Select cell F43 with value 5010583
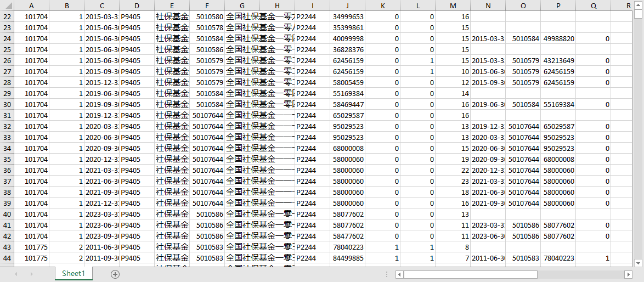 click(x=207, y=247)
